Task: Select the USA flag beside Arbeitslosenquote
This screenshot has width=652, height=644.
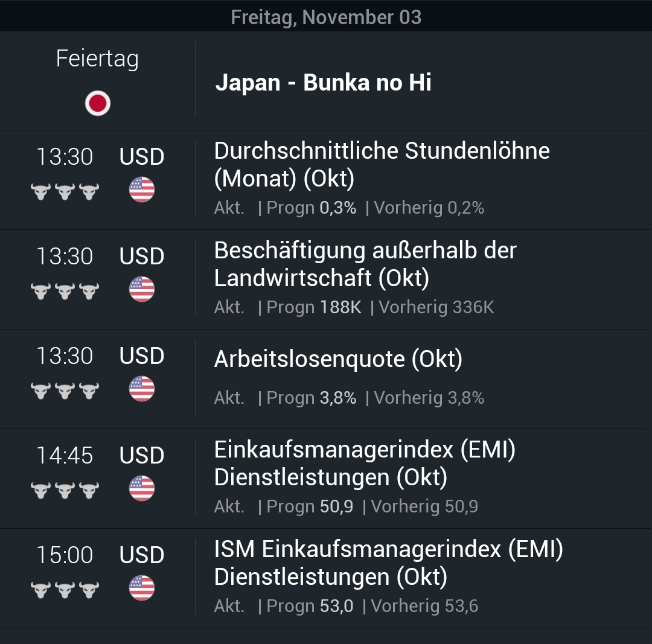Action: [141, 387]
